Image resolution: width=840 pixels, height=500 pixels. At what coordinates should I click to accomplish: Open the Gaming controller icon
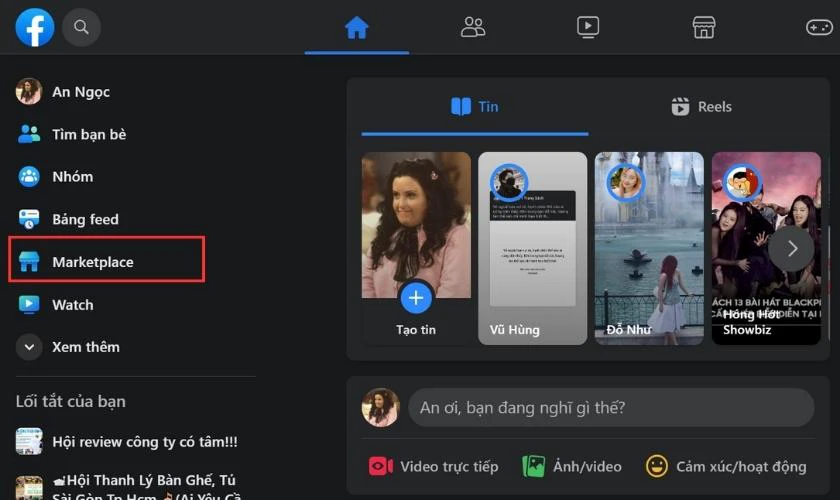819,27
